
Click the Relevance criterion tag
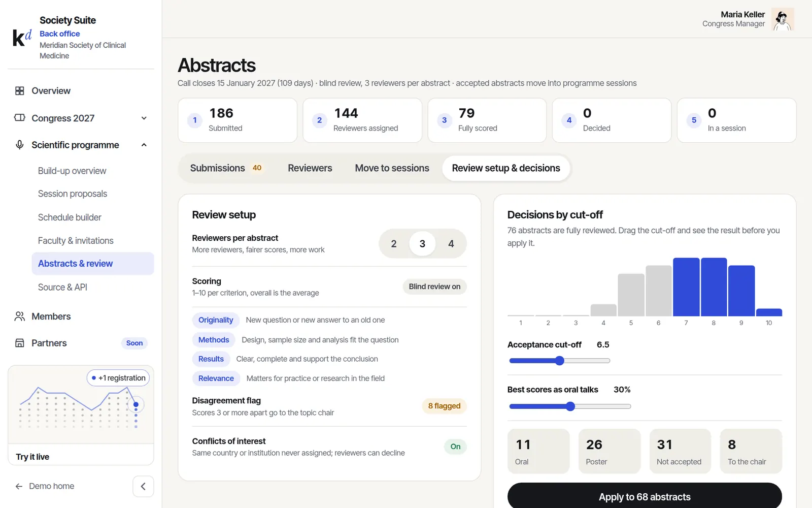pos(216,378)
